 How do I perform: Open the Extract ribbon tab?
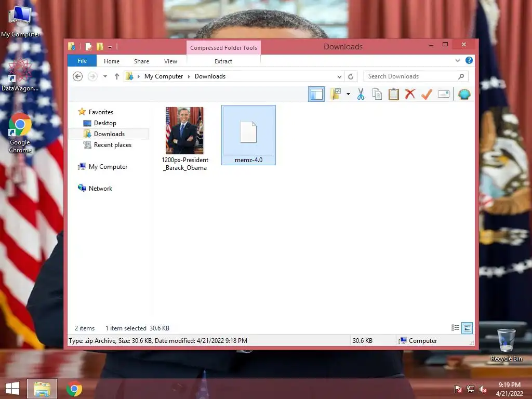pyautogui.click(x=223, y=61)
